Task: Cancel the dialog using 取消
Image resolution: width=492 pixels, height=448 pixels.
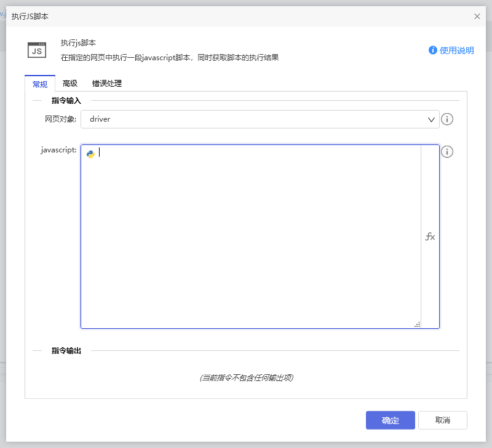Action: [x=442, y=420]
